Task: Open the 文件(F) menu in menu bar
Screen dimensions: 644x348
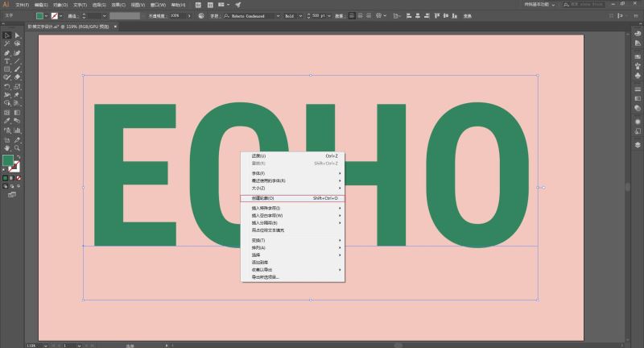Action: coord(23,5)
